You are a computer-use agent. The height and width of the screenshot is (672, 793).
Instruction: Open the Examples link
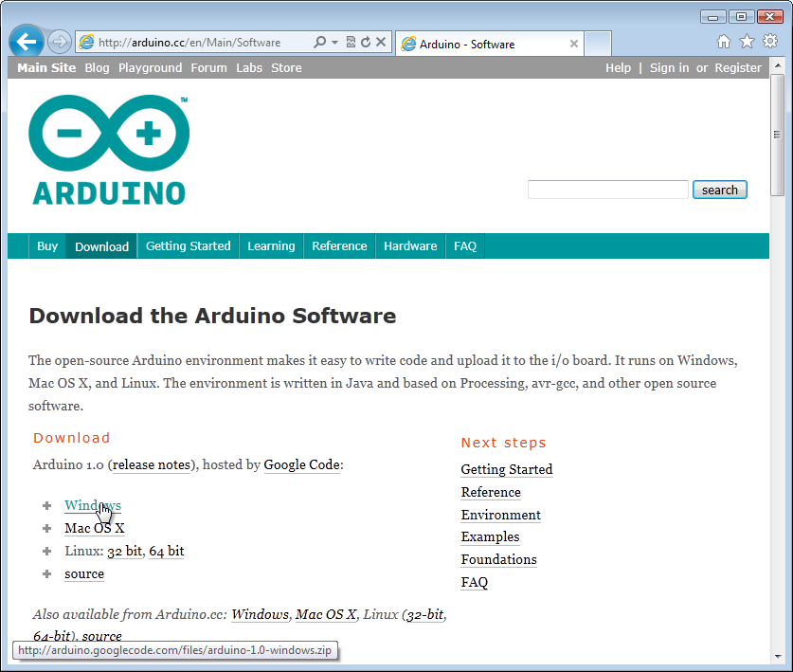click(491, 536)
